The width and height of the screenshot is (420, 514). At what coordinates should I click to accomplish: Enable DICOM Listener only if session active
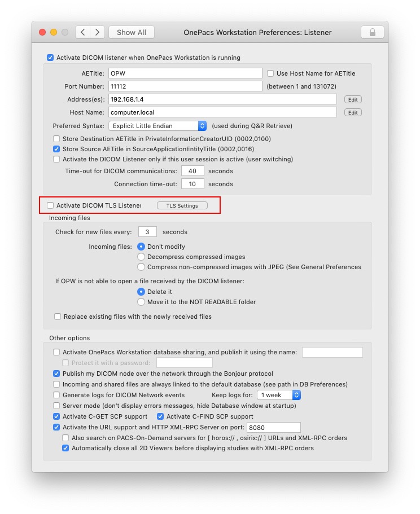[x=56, y=159]
